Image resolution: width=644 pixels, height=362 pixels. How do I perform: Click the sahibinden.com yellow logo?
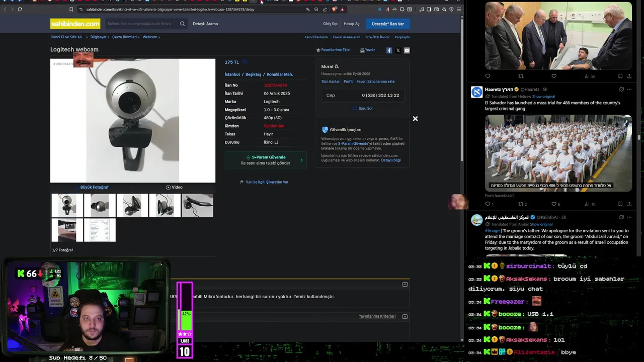click(x=75, y=24)
